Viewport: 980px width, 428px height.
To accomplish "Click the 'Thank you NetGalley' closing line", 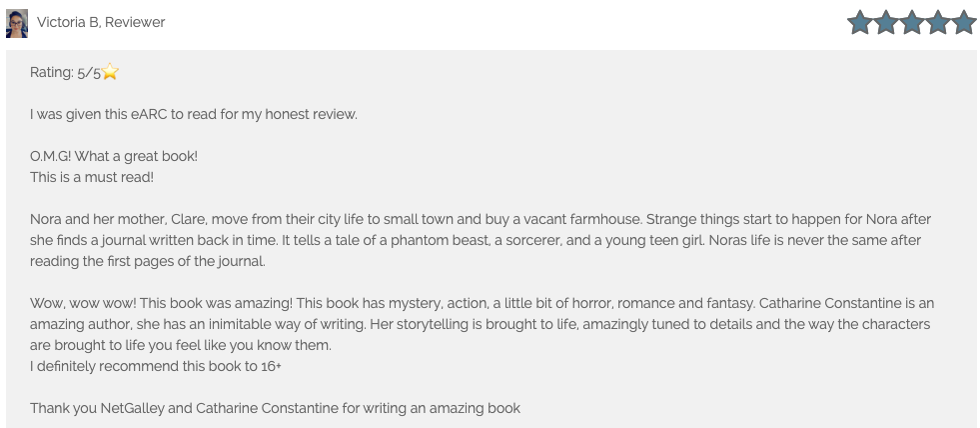I will click(275, 409).
